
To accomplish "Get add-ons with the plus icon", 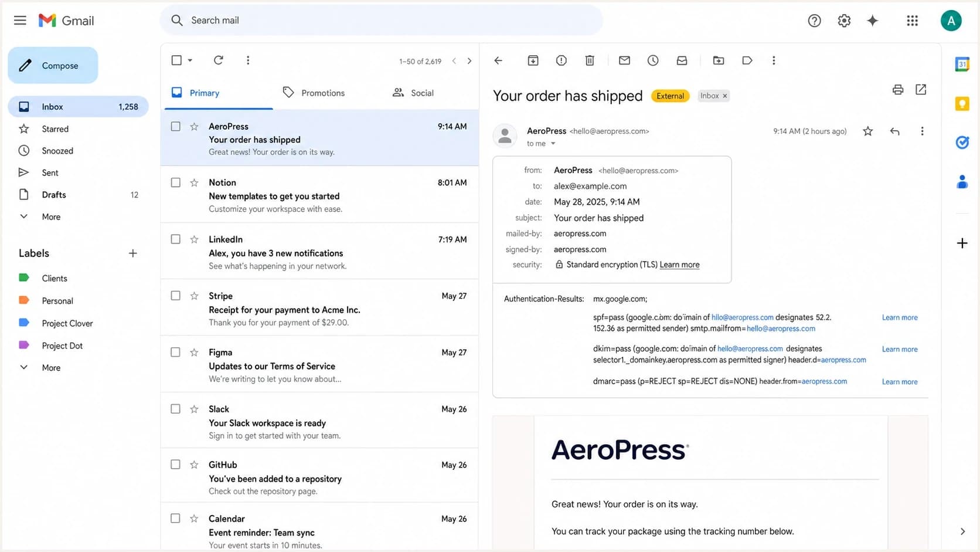I will 962,243.
